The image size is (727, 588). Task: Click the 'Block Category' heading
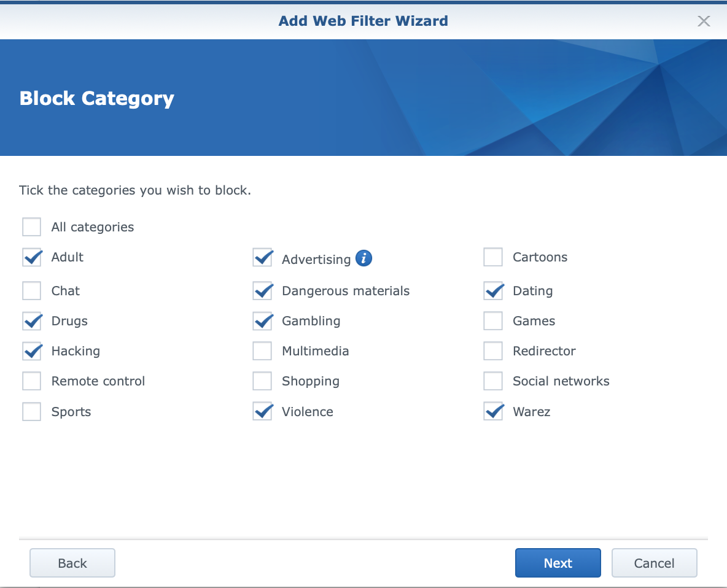point(97,98)
